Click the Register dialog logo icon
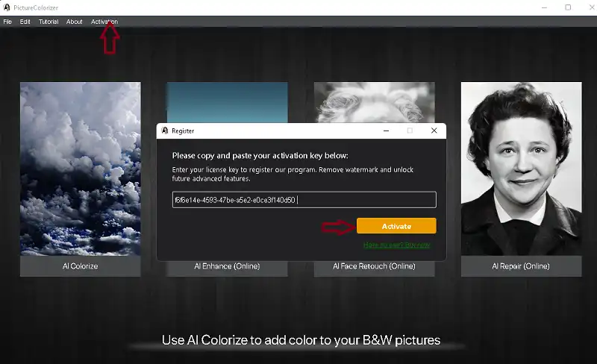This screenshot has width=597, height=364. coord(164,131)
